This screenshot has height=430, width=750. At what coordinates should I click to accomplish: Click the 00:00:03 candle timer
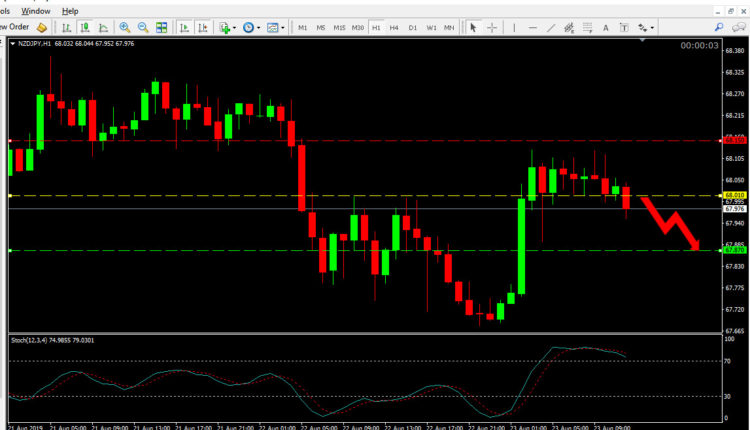coord(699,45)
